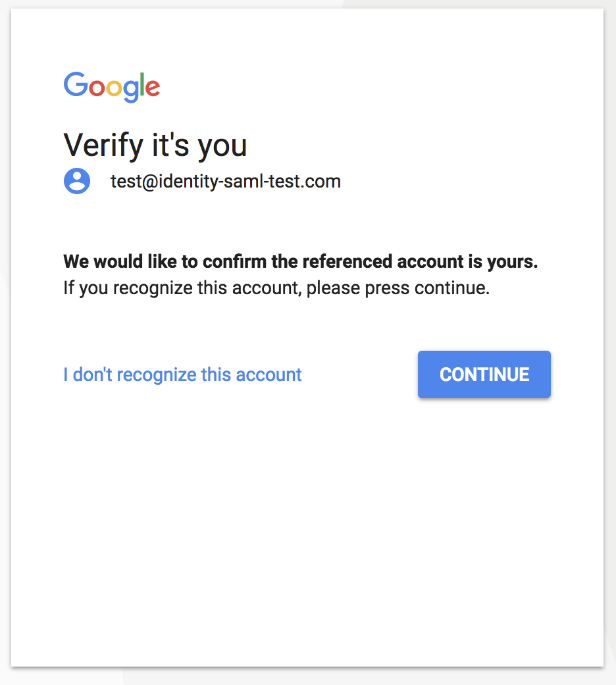Click the word "you" in the heading

tap(222, 147)
